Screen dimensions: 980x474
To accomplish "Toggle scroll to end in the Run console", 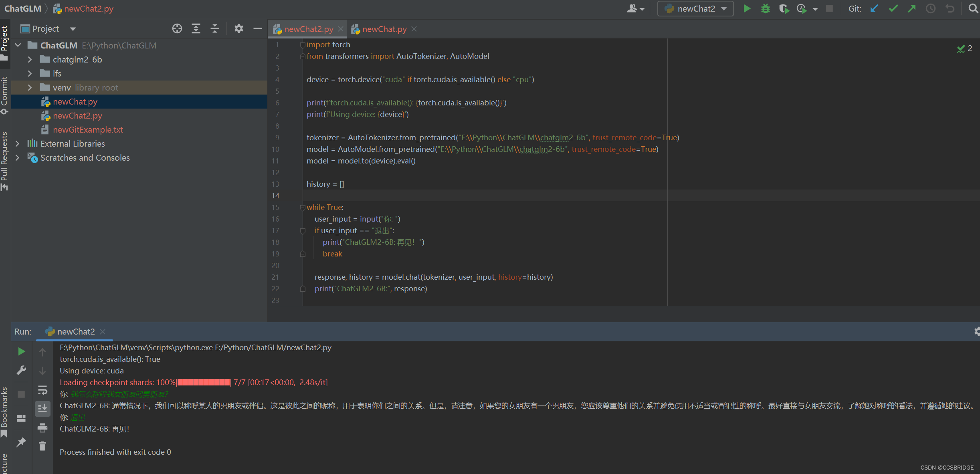I will pos(42,408).
